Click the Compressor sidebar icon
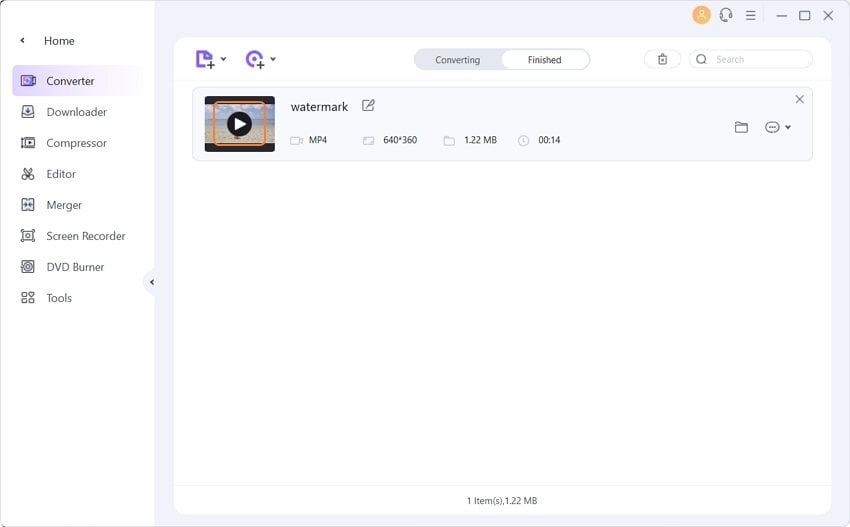Image resolution: width=850 pixels, height=527 pixels. tap(28, 143)
